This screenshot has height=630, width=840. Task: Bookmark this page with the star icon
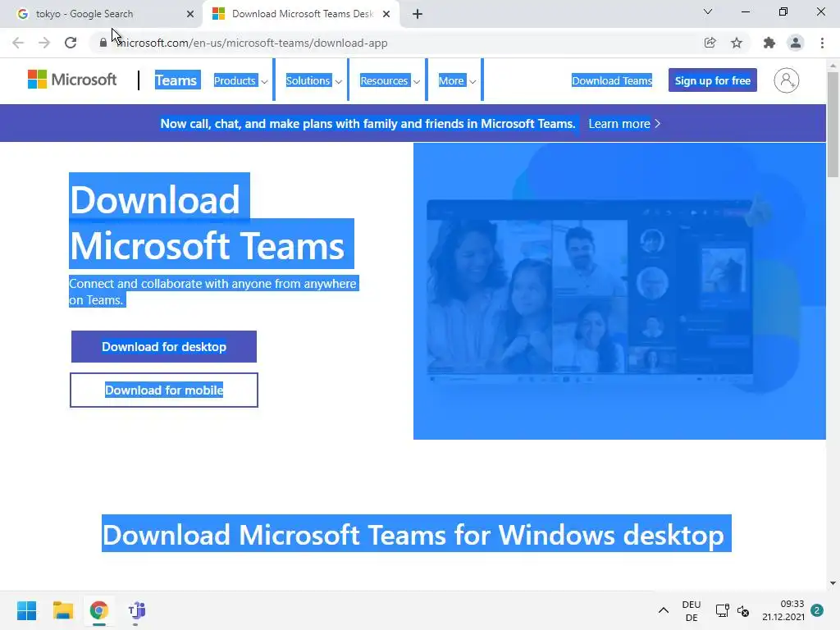(x=737, y=43)
